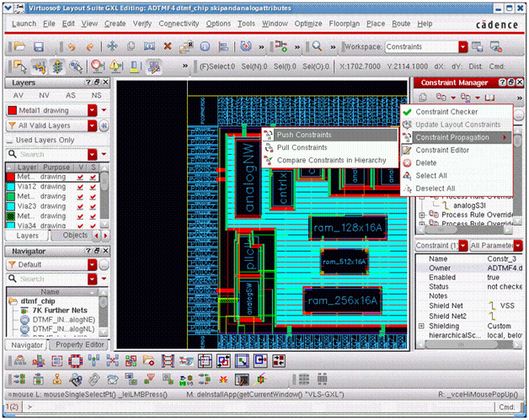Click the AV all-visible layers button
Image resolution: width=529 pixels, height=420 pixels.
[x=19, y=95]
